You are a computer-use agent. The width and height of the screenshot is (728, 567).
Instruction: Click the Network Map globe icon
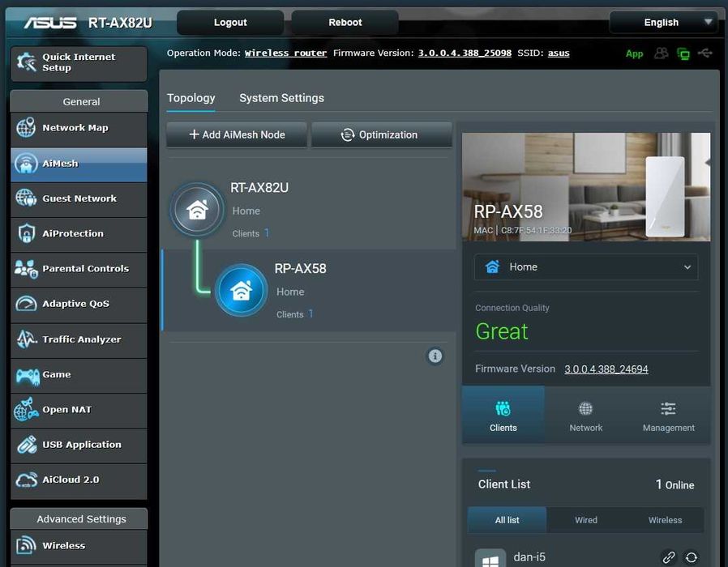26,127
